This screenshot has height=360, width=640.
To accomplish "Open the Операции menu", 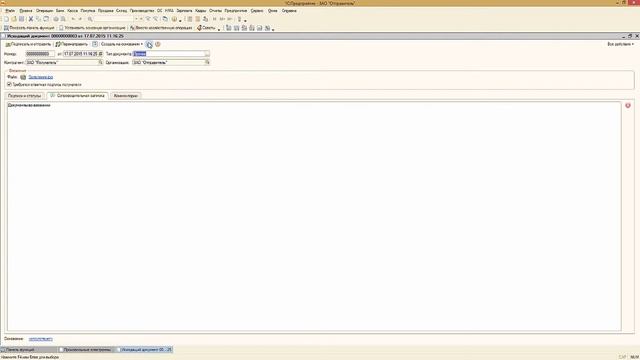I will coord(44,11).
